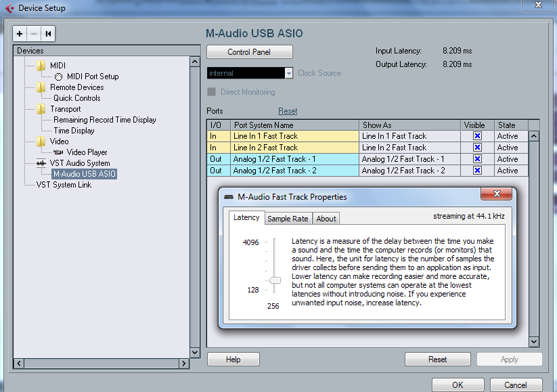
Task: Open the ASIO Control Panel button
Action: coord(249,52)
